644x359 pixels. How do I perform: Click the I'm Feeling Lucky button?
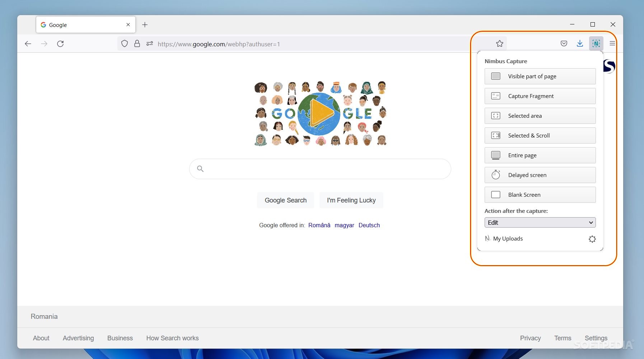(x=351, y=200)
